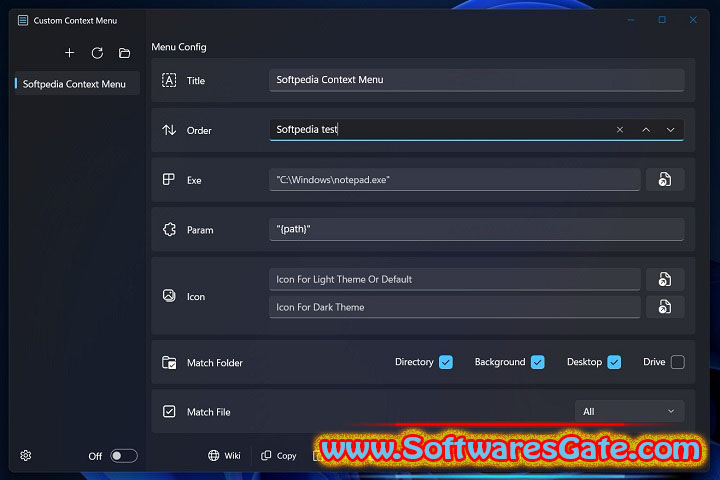Screen dimensions: 720x480
Task: Select Softpedia Context Menu in sidebar
Action: 77,84
